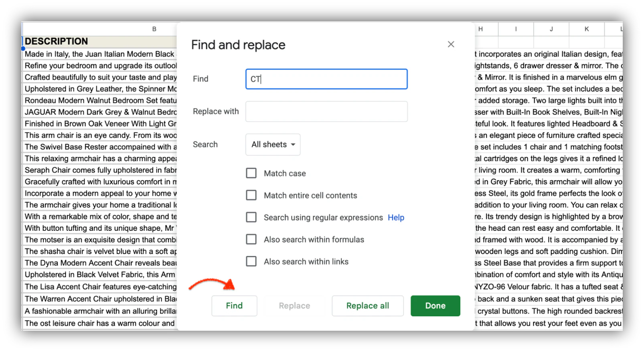Open the All sheets search dropdown

(273, 144)
